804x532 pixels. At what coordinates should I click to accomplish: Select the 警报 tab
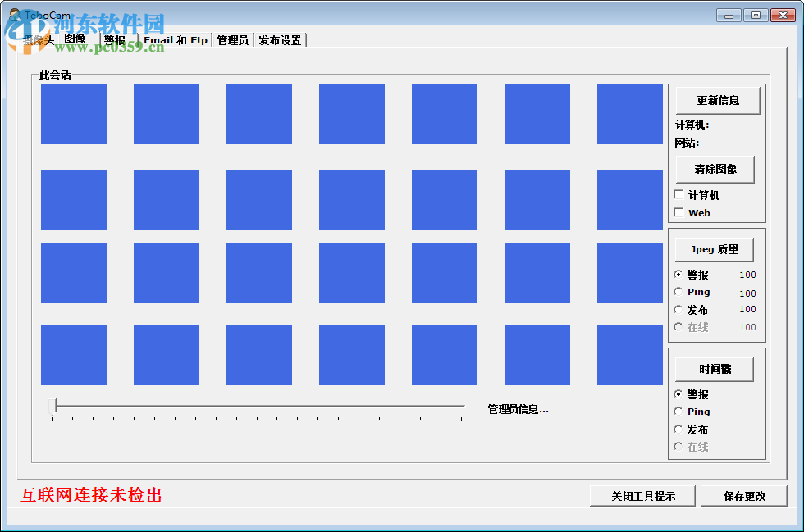pyautogui.click(x=115, y=39)
